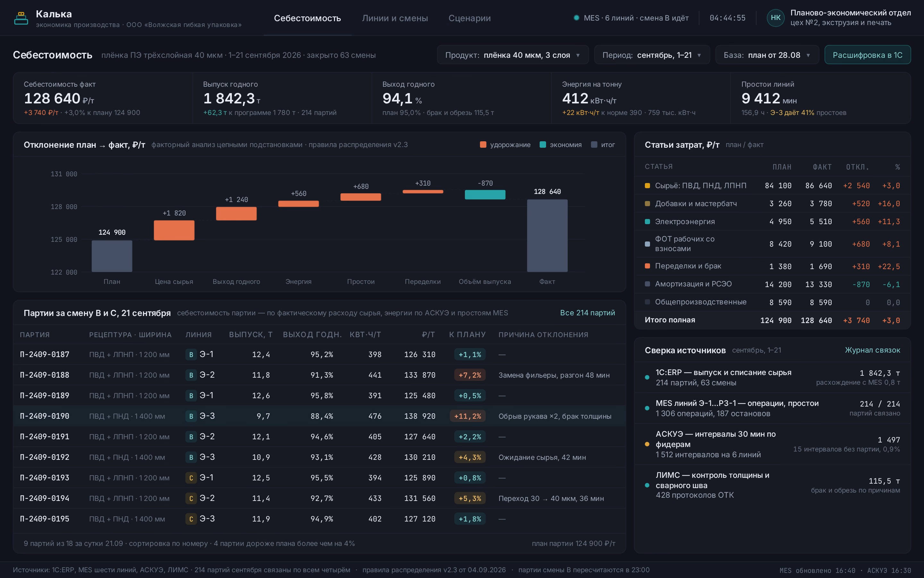This screenshot has height=578, width=924.
Task: Click the teal экономия legend swatch
Action: click(543, 144)
